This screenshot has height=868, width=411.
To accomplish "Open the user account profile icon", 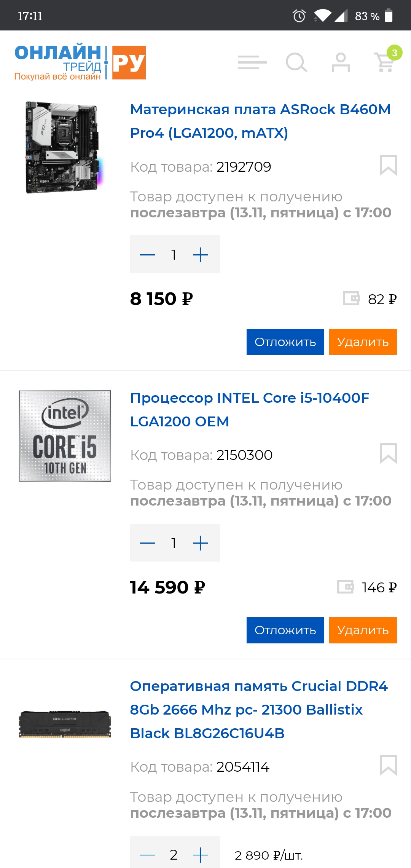I will point(341,62).
